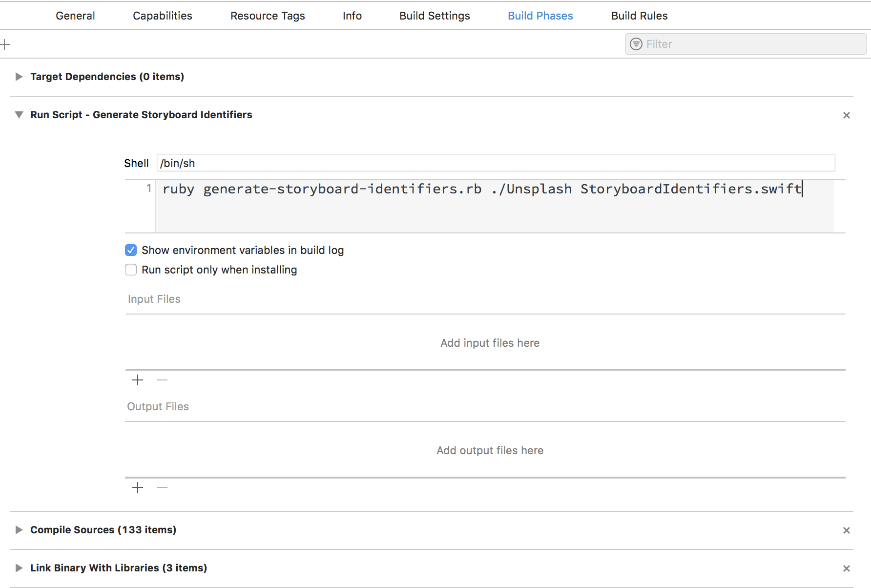Click 'Add input files here' placeholder

(490, 343)
